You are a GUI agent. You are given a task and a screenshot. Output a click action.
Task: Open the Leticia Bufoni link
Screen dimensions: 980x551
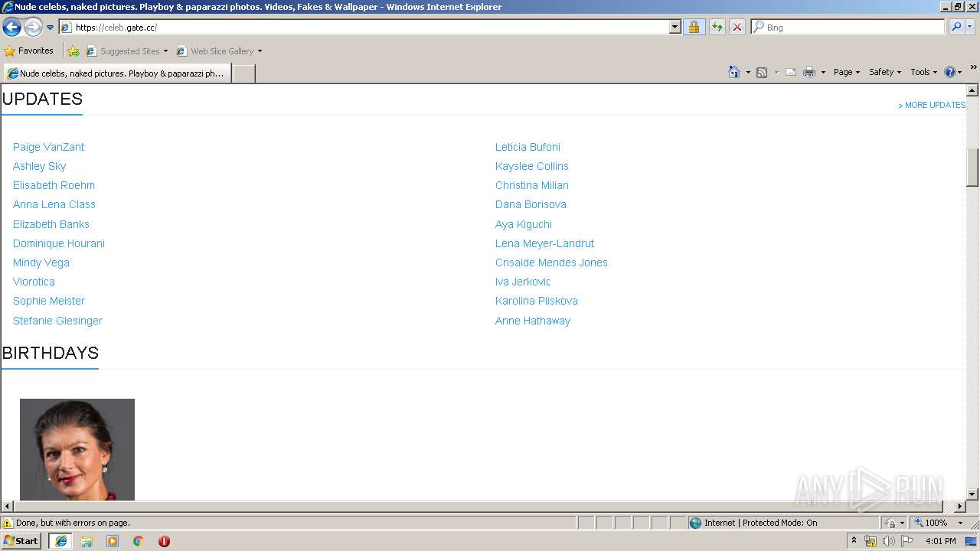coord(528,147)
